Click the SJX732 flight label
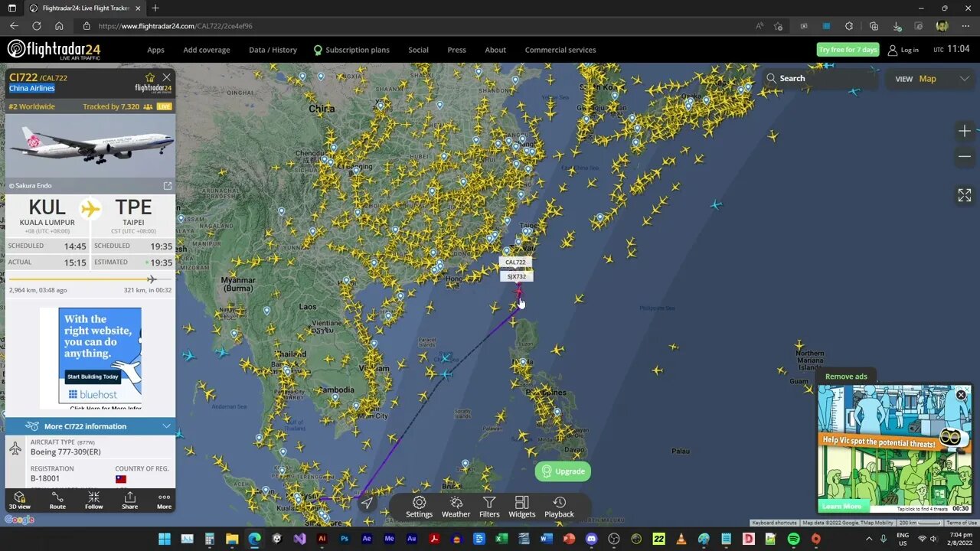Image resolution: width=980 pixels, height=551 pixels. click(x=517, y=276)
